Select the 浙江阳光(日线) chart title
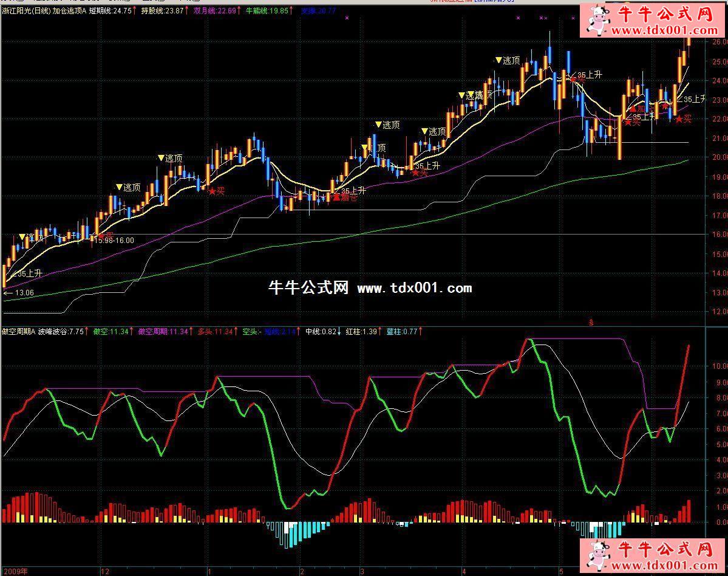The height and width of the screenshot is (576, 728). tap(26, 10)
